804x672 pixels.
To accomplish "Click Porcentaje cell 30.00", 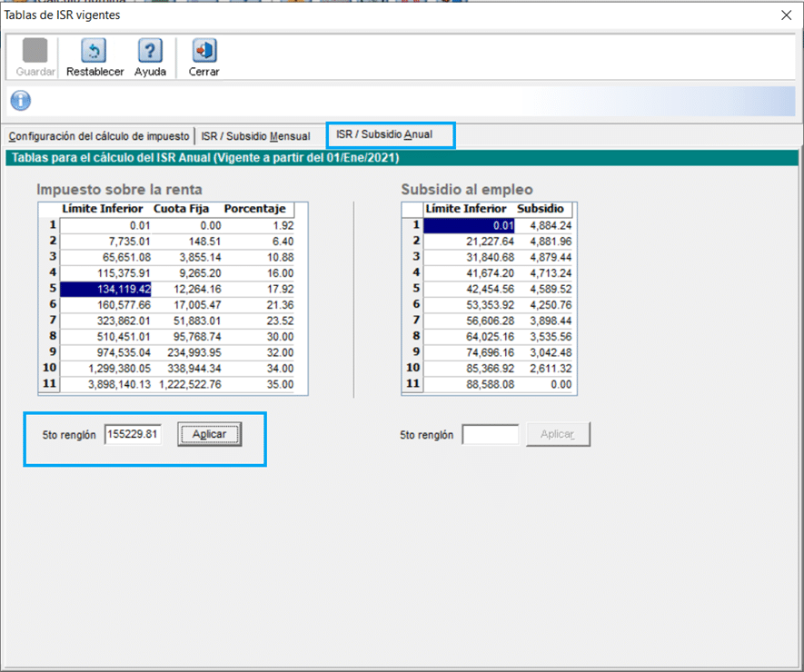I will point(258,337).
